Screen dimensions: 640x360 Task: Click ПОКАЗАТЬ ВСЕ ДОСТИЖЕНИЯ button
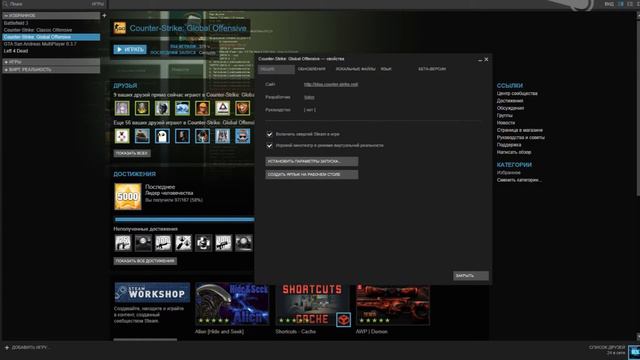coord(145,261)
